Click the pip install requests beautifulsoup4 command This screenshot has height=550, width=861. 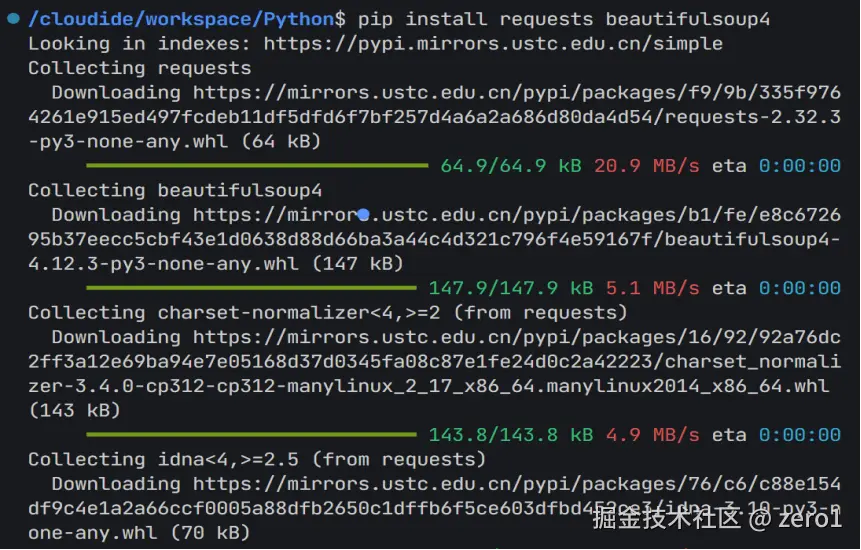point(564,19)
